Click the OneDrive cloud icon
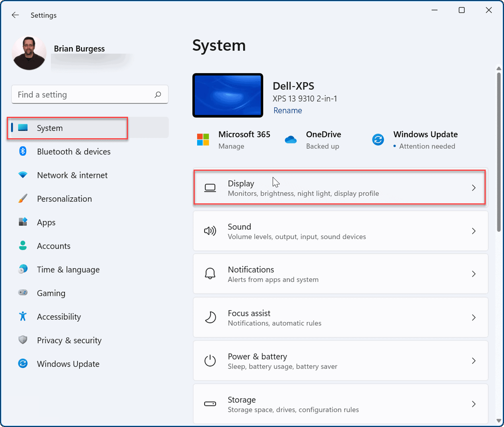Screen dimensions: 504x427 [291, 139]
